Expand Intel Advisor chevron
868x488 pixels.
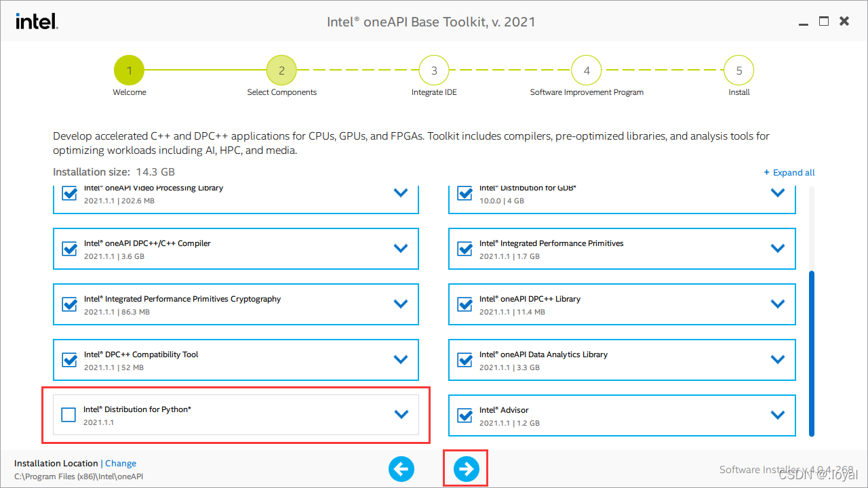click(778, 415)
